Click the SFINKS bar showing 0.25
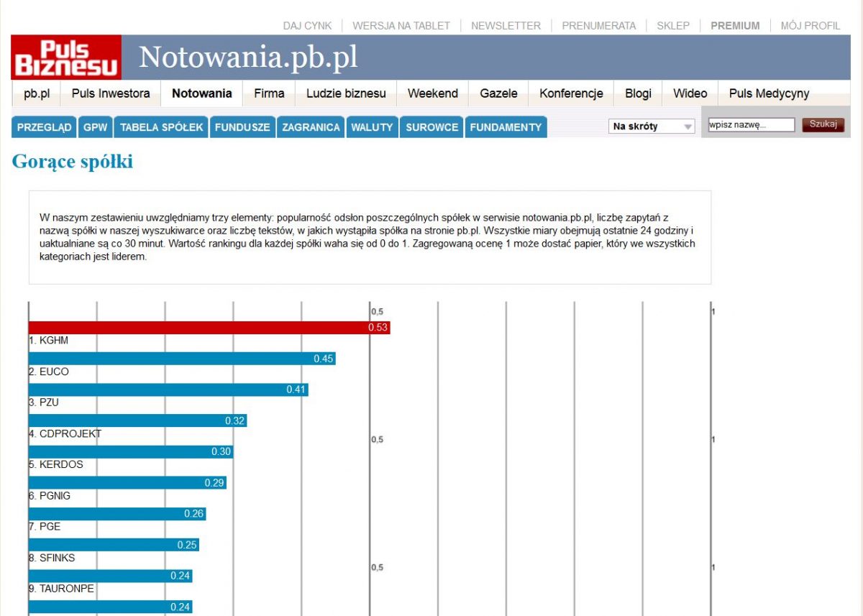Viewport: 863px width, 616px height. coord(114,545)
